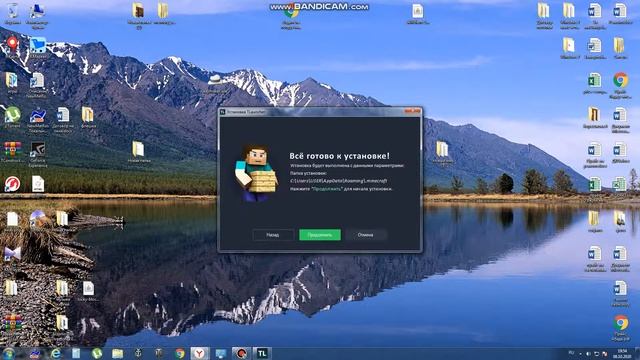Open the red circular arrow desktop shortcut
The image size is (640, 360).
click(13, 184)
